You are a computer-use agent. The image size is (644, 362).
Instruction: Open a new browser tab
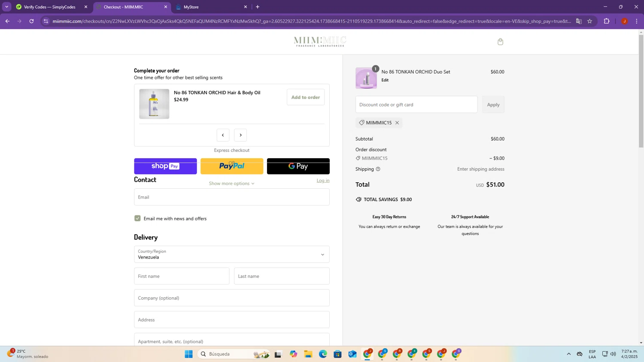(x=258, y=7)
